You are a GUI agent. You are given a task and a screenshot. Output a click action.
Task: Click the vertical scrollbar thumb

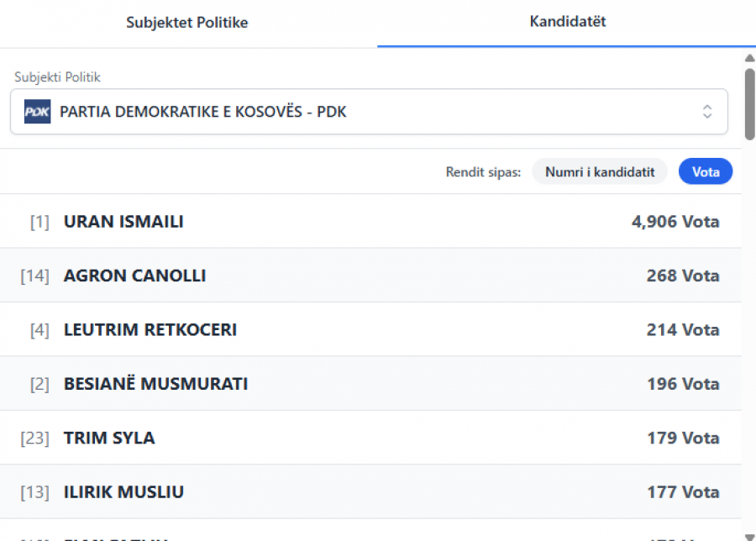coord(749,103)
